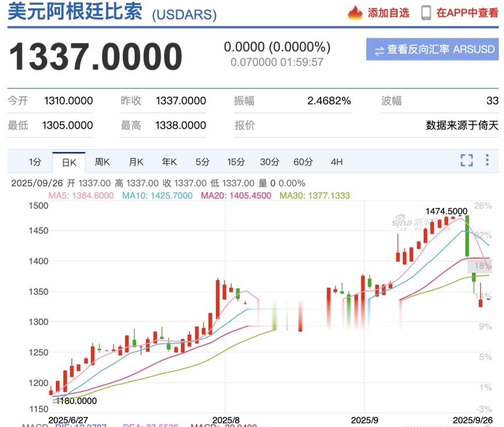This screenshot has height=427, width=504.
Task: Click the x-axis label 2025/9
Action: 364,420
